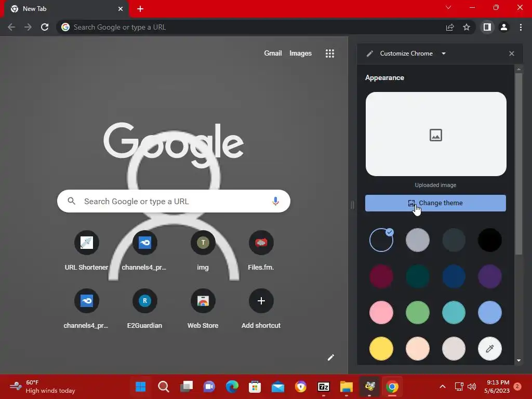Screen dimensions: 532x399
Task: Click the Change theme button
Action: point(435,203)
